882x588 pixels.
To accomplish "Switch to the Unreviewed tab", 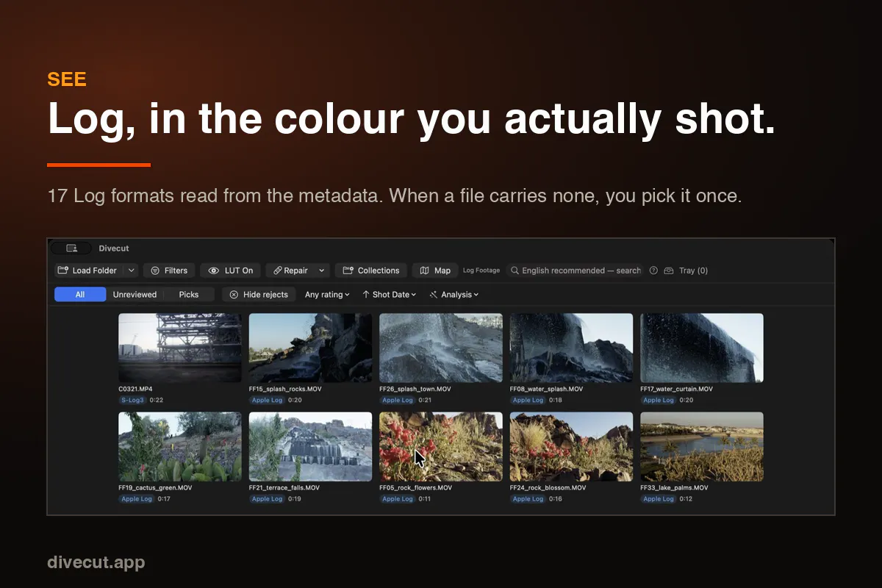I will (135, 294).
